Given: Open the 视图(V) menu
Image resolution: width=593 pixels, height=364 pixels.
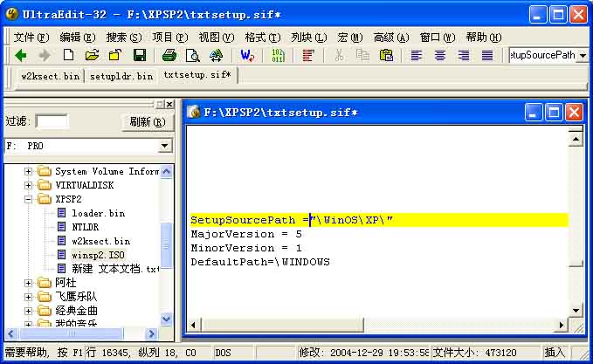Looking at the screenshot, I should pos(217,38).
